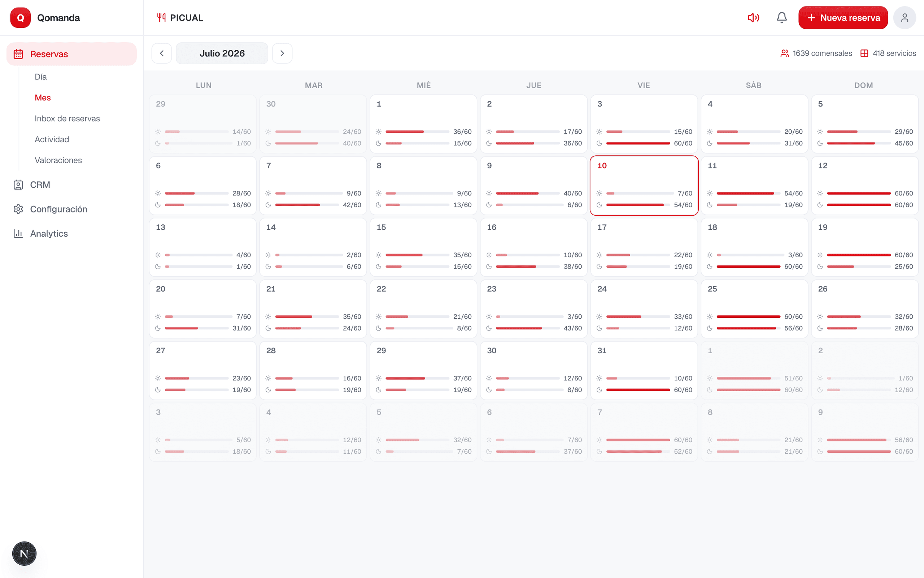This screenshot has height=578, width=924.
Task: Click the round N badge at bottom left
Action: click(x=24, y=553)
